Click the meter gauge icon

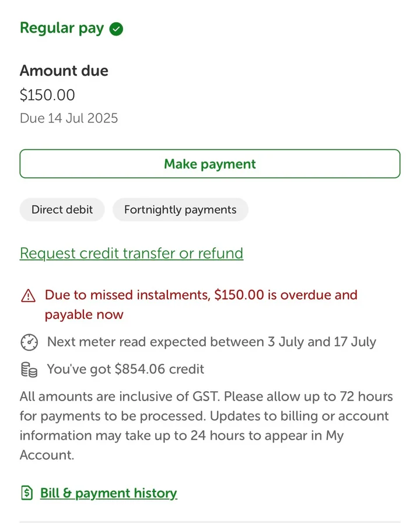tap(29, 342)
